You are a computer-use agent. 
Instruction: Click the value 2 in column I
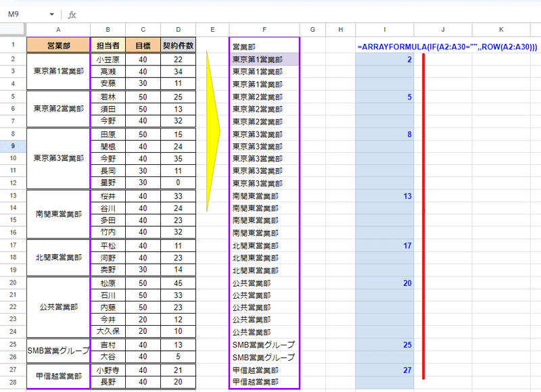point(385,59)
